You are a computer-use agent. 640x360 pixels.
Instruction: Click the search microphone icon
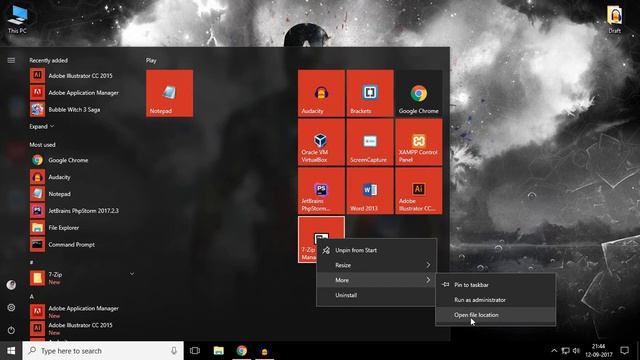click(174, 351)
